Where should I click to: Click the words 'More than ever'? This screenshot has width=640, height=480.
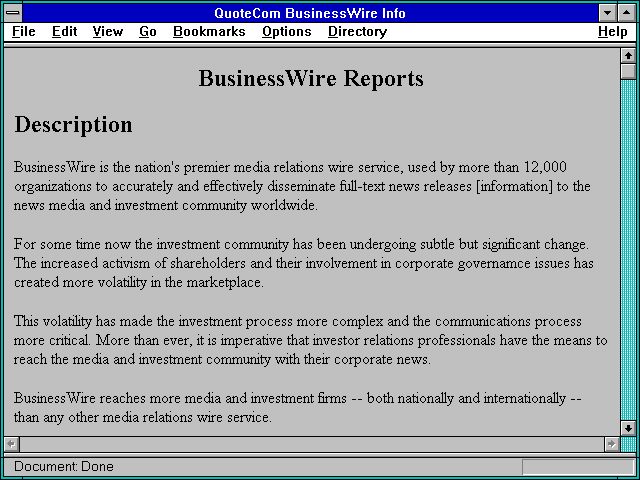pyautogui.click(x=144, y=340)
